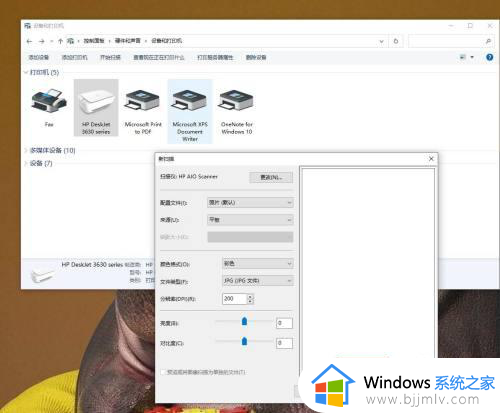Click See what's printing command
The width and height of the screenshot is (500, 413).
click(x=159, y=57)
